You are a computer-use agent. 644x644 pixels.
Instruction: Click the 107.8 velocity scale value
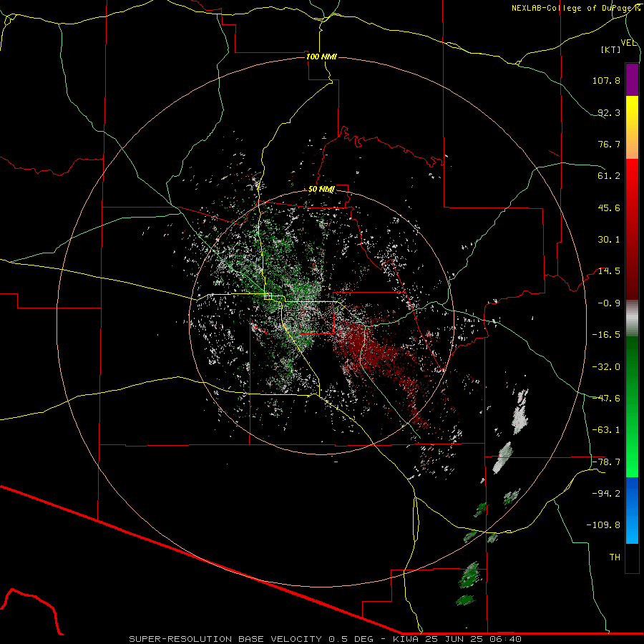pyautogui.click(x=606, y=80)
